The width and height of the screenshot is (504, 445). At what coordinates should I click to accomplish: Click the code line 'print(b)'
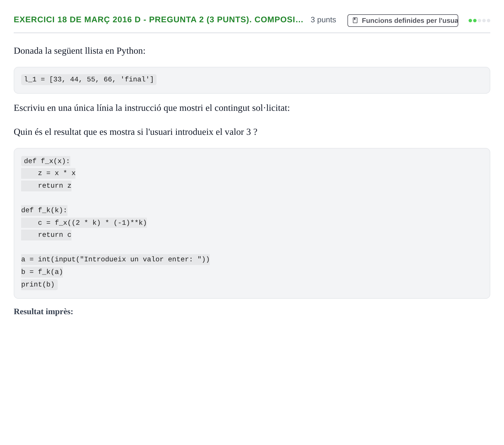click(39, 284)
